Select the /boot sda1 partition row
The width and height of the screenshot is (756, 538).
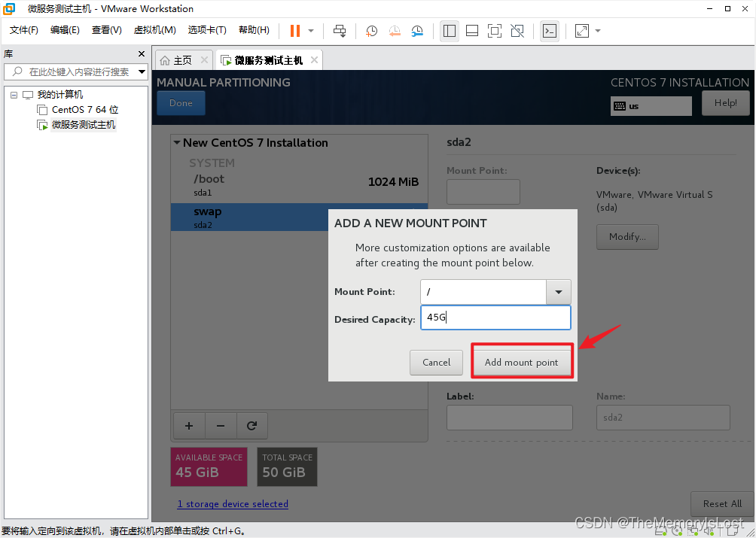click(300, 185)
